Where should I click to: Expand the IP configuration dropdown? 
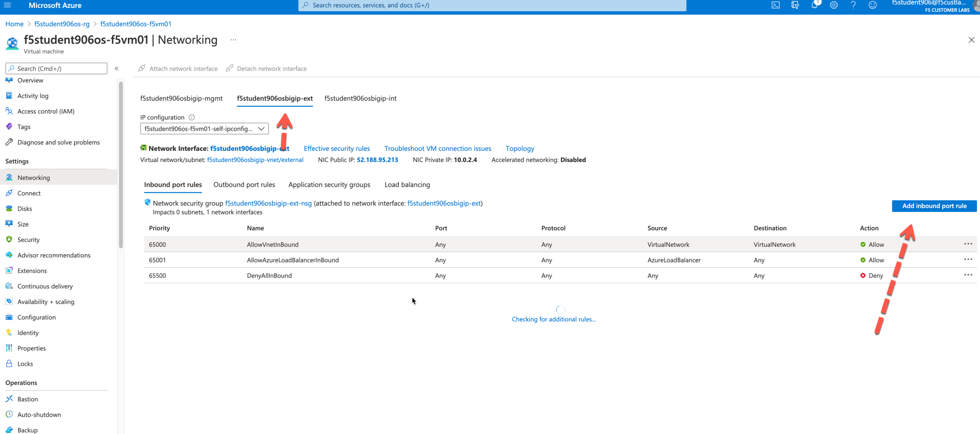click(x=204, y=129)
